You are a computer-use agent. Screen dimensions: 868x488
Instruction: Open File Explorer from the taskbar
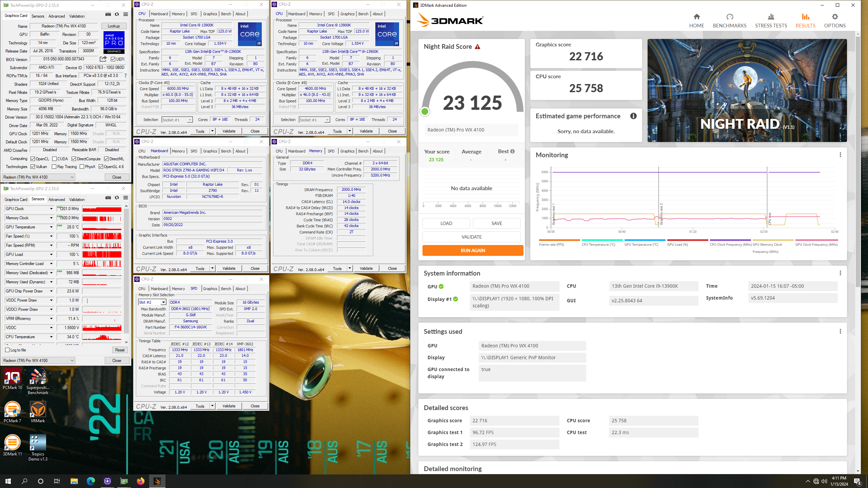pos(74,481)
